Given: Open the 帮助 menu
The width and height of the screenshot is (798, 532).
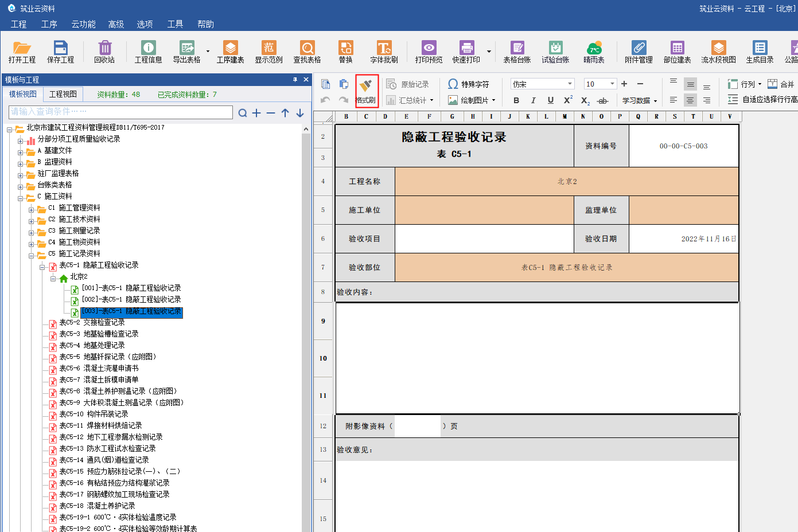Looking at the screenshot, I should (205, 24).
